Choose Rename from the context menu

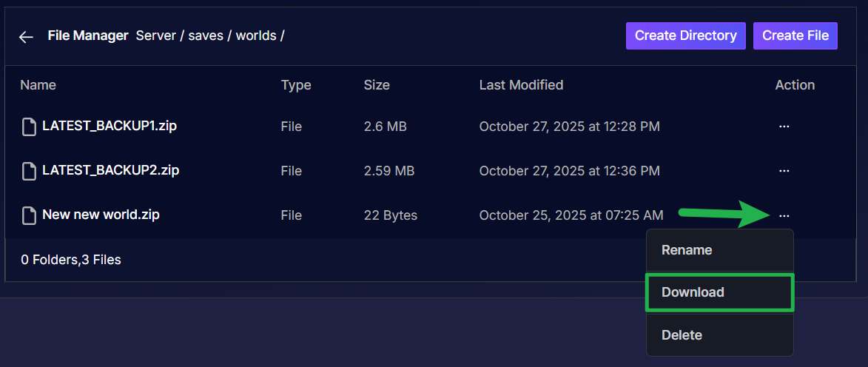[687, 250]
